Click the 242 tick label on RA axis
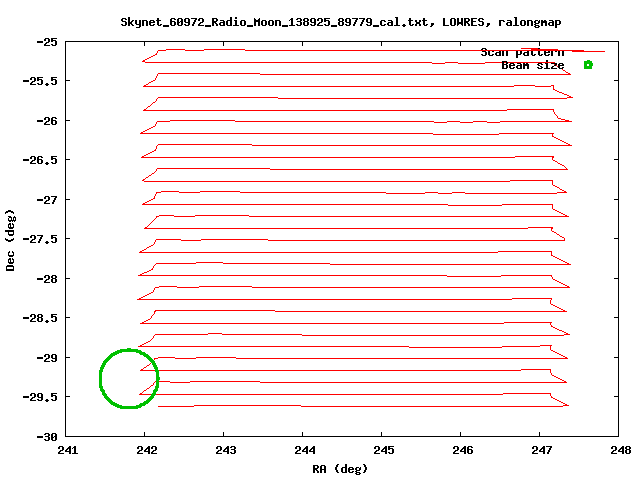Viewport: 640px width, 480px height. coord(146,451)
